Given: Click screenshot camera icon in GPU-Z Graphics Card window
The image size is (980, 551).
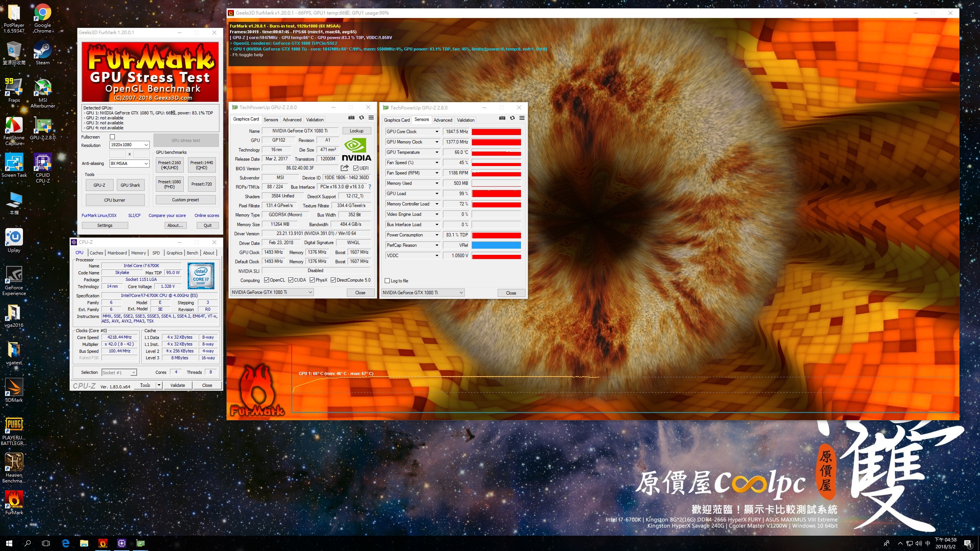Looking at the screenshot, I should (351, 118).
